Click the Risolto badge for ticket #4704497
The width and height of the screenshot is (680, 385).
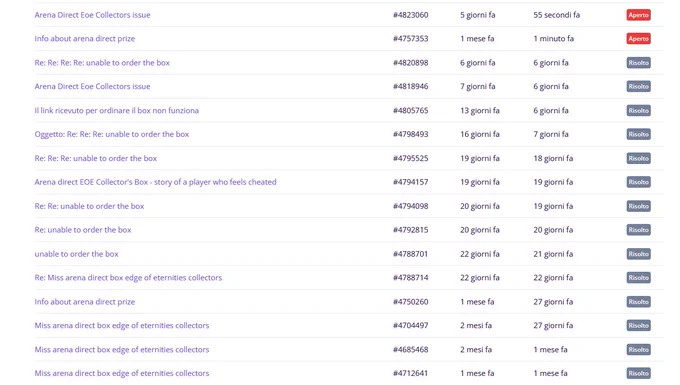tap(638, 326)
